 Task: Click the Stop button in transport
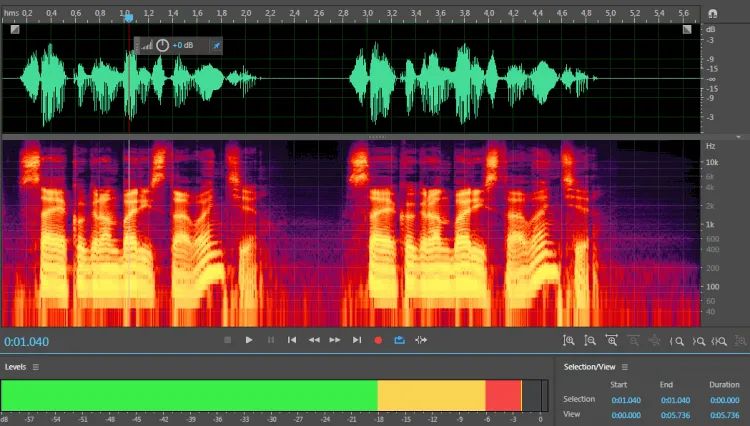pos(227,340)
